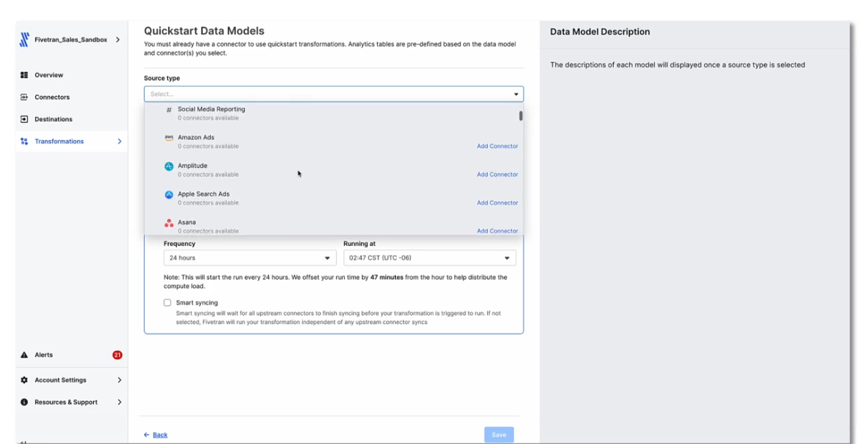Select the Amplitude option
868x444 pixels.
coord(334,169)
